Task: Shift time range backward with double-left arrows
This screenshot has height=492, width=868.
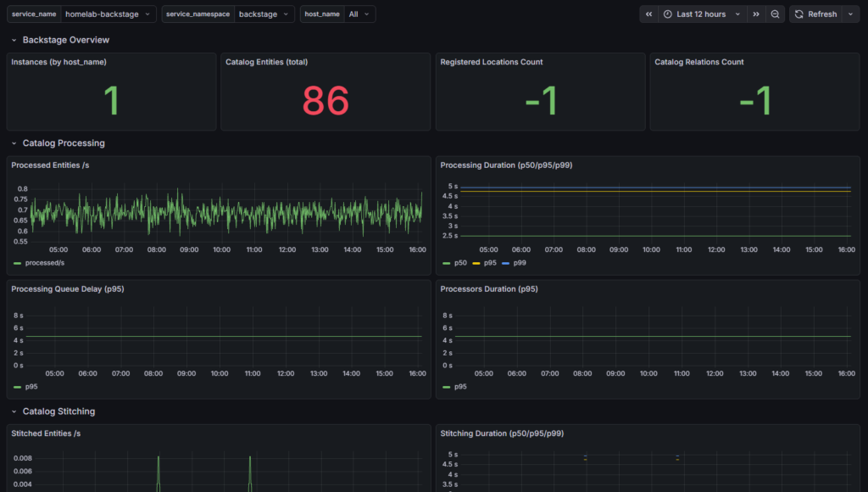Action: coord(648,14)
